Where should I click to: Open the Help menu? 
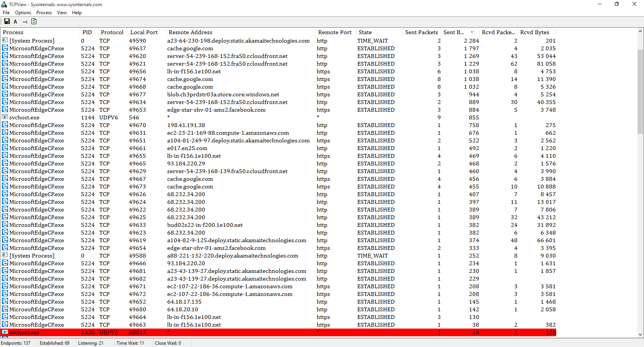point(77,13)
